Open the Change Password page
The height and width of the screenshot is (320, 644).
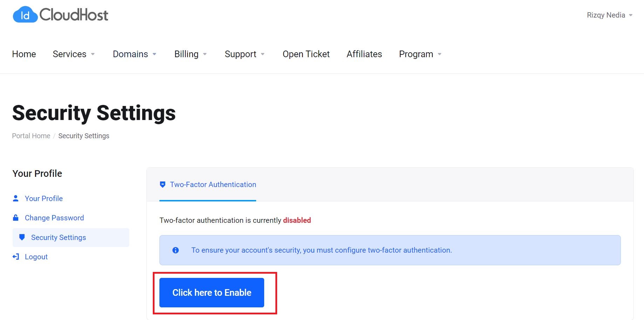(x=54, y=218)
